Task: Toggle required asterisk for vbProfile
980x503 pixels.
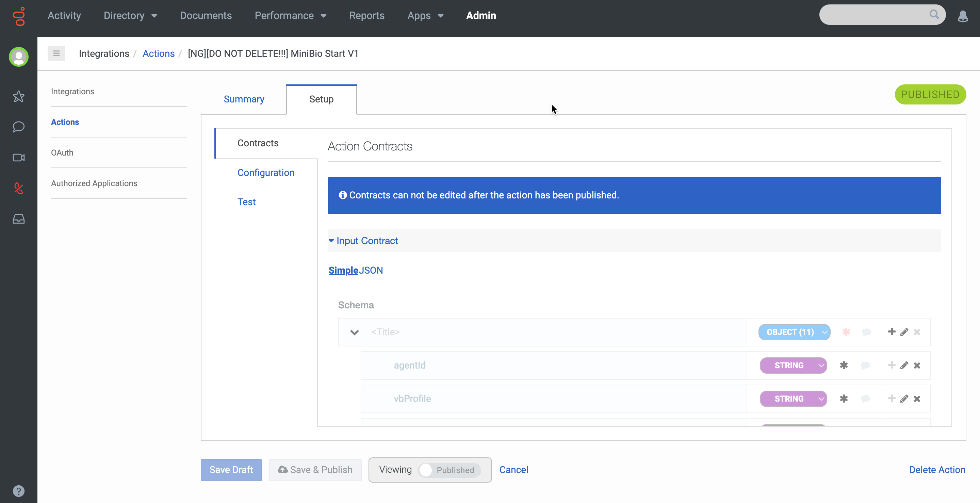Action: (x=844, y=399)
